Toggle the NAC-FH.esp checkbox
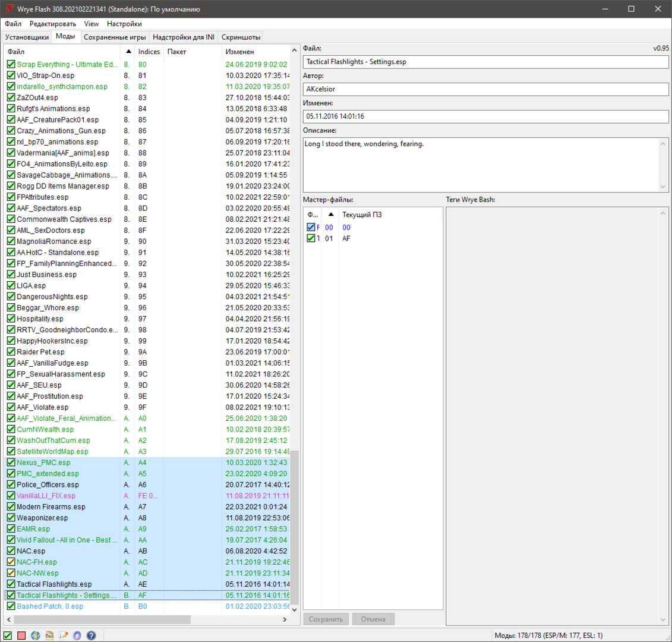 click(x=11, y=562)
